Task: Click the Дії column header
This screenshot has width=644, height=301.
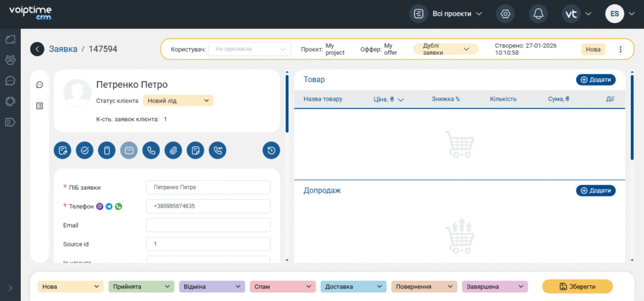Action: 610,99
